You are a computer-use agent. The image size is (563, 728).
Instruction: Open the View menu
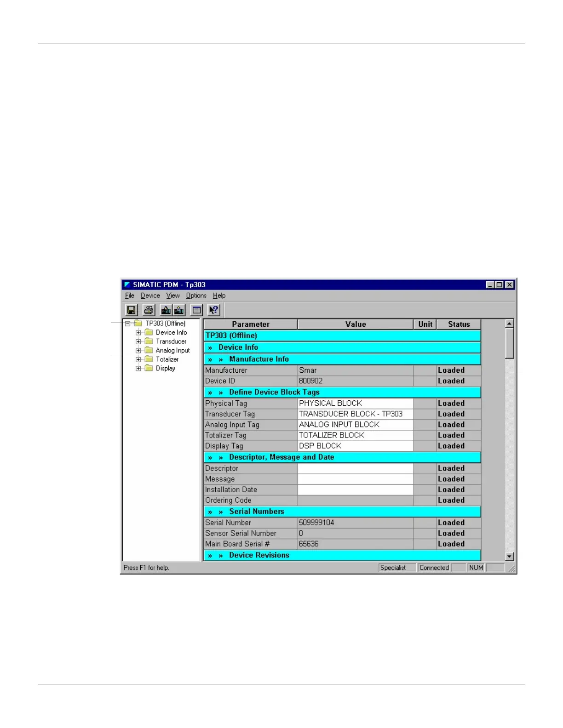click(x=173, y=296)
